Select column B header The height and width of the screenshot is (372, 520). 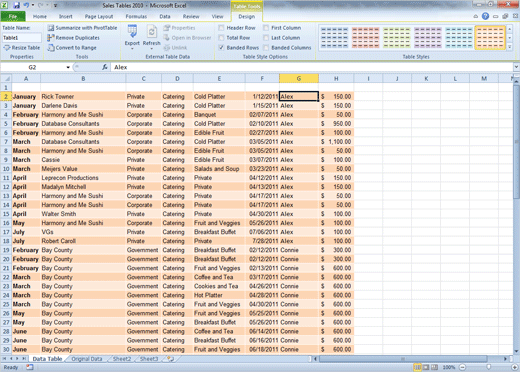pos(83,79)
